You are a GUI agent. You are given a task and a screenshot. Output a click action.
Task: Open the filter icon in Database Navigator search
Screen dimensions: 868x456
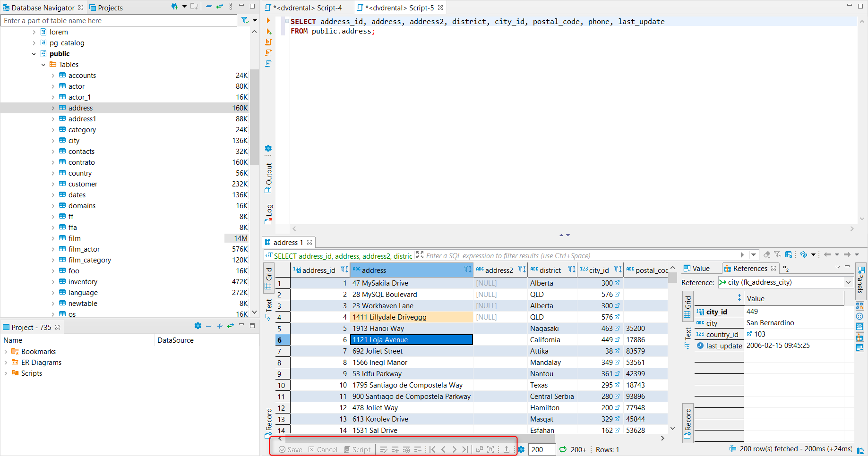[x=245, y=20]
